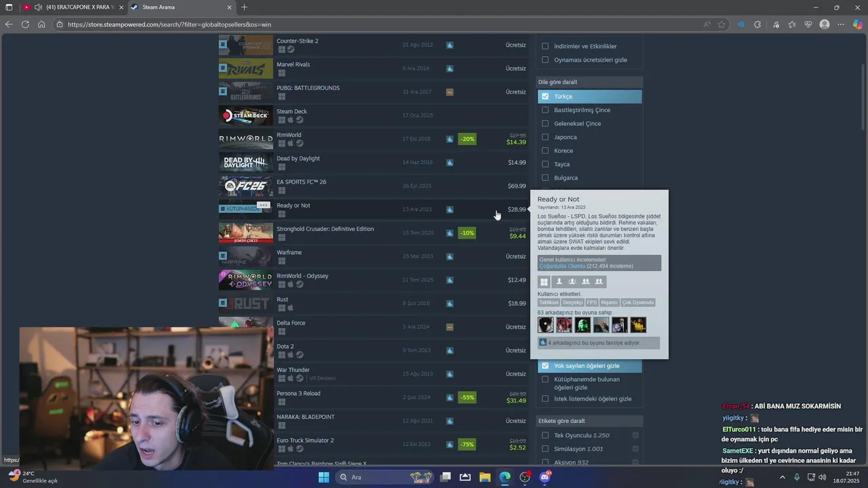Uncheck Yok sayılan öğeleri gizle
This screenshot has width=868, height=488.
(545, 365)
